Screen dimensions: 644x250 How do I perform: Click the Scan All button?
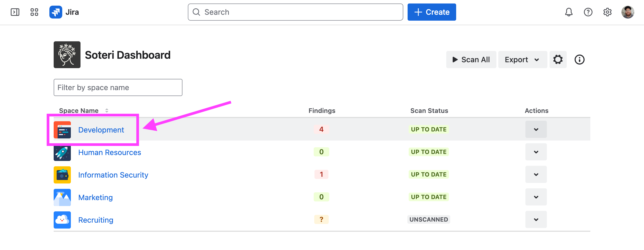pyautogui.click(x=471, y=60)
